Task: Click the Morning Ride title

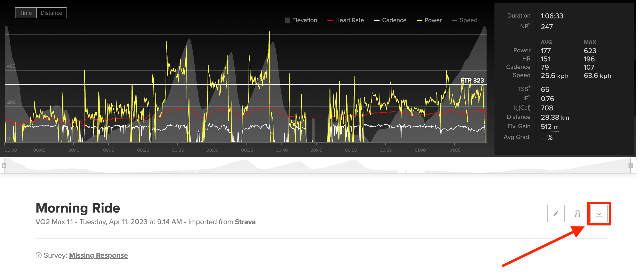Action: coord(78,208)
